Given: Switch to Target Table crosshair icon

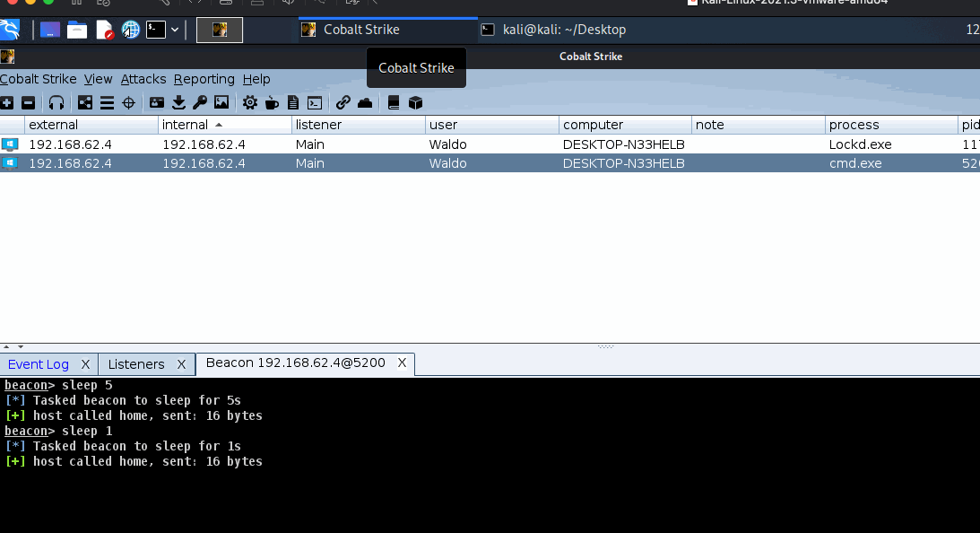Looking at the screenshot, I should point(129,102).
